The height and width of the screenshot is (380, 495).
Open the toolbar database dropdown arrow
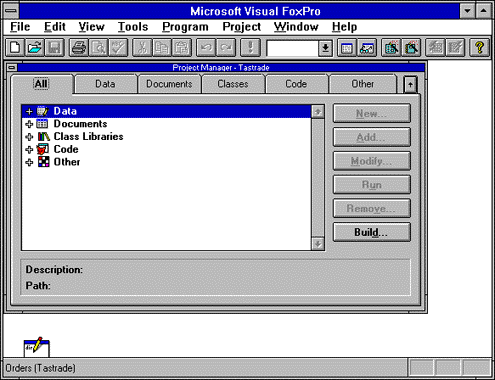[x=325, y=48]
